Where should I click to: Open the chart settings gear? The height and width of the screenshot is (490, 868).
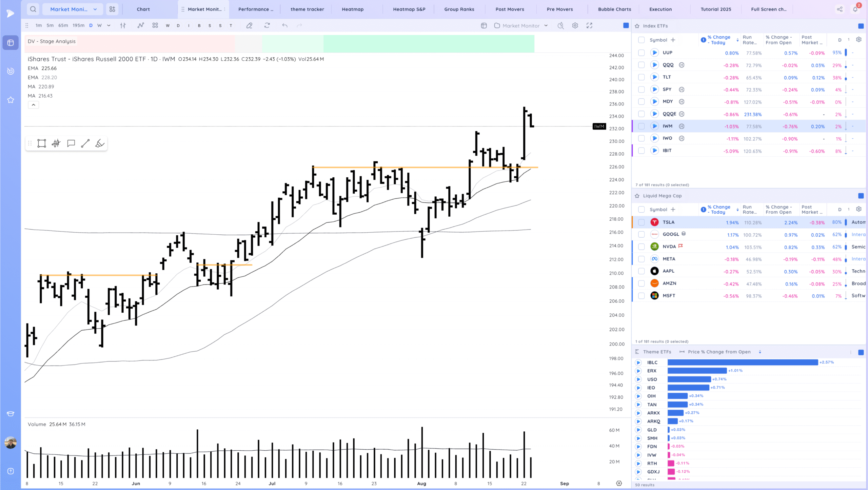click(x=575, y=25)
